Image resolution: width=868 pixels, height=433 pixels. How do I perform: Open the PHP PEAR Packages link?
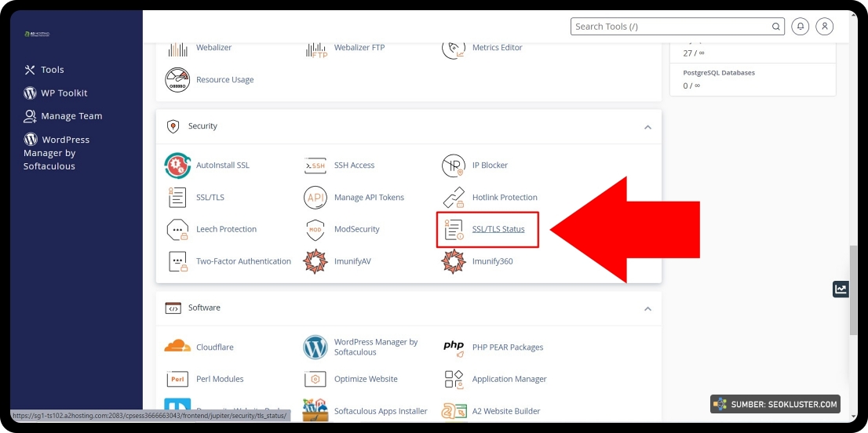(508, 347)
